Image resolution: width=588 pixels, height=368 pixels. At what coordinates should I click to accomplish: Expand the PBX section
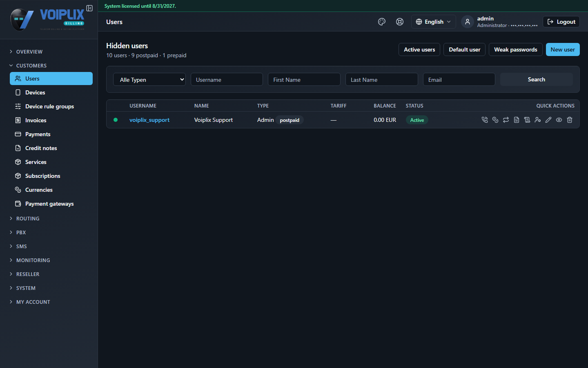21,232
